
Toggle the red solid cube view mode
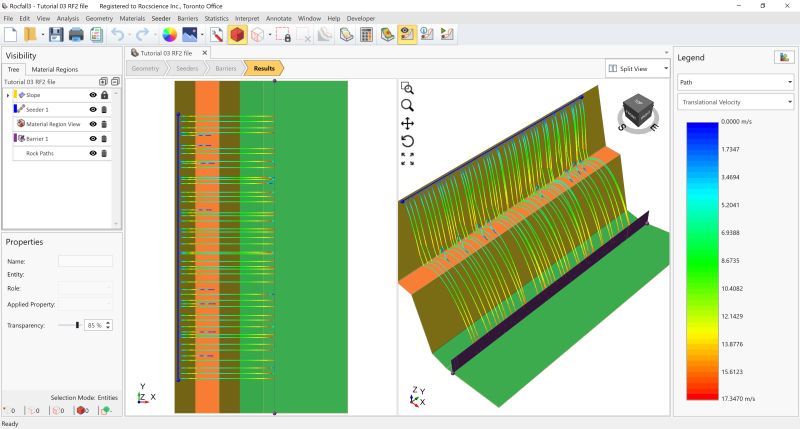(237, 35)
